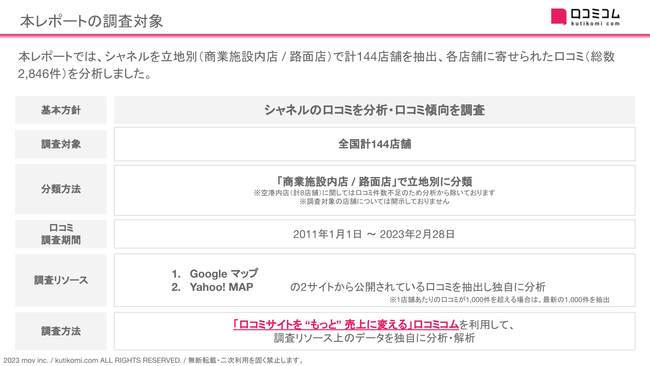650x366 pixels.
Task: Open the pink 口コミサイトを“もっと”売上に変える link
Action: (x=346, y=324)
